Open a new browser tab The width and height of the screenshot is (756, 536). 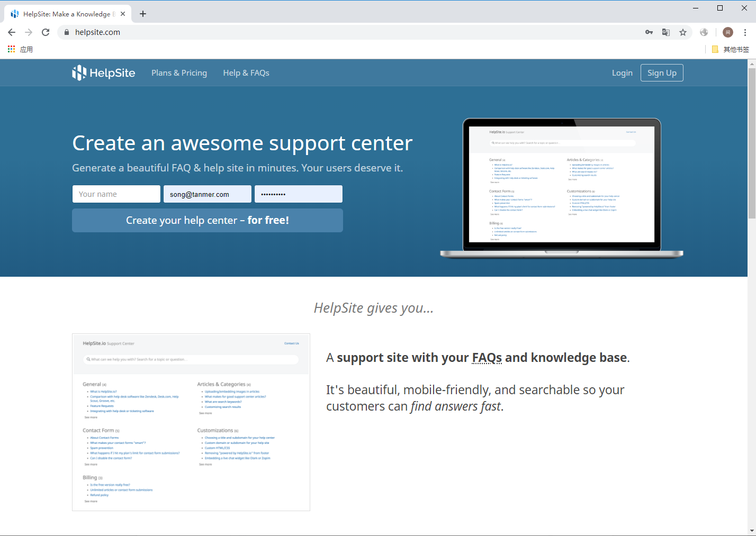(143, 14)
